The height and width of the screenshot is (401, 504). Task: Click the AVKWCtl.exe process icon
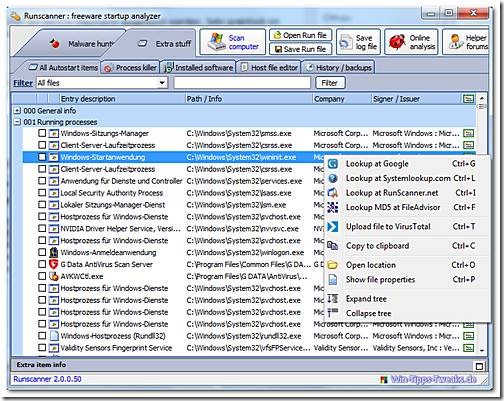(53, 276)
